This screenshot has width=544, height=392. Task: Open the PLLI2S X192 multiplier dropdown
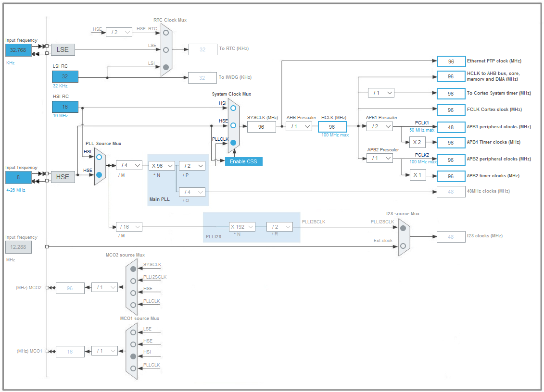(241, 226)
